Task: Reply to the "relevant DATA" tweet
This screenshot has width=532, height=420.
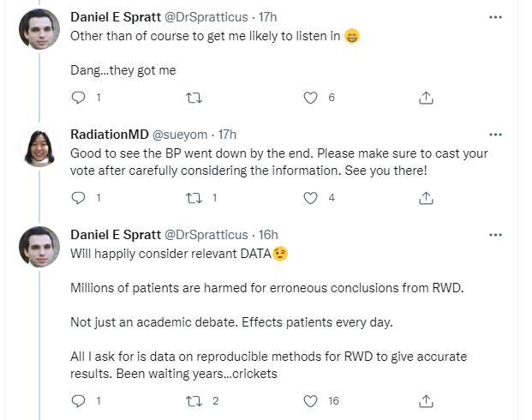Action: (79, 400)
